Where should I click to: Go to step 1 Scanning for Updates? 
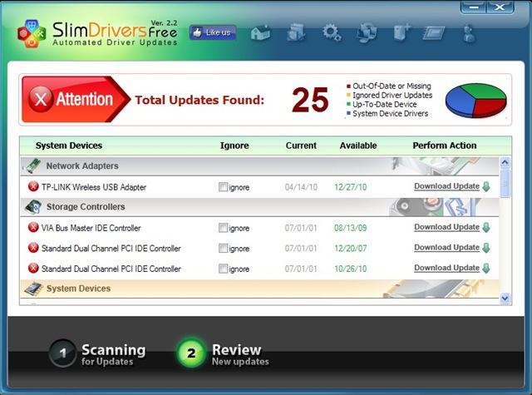[98, 354]
